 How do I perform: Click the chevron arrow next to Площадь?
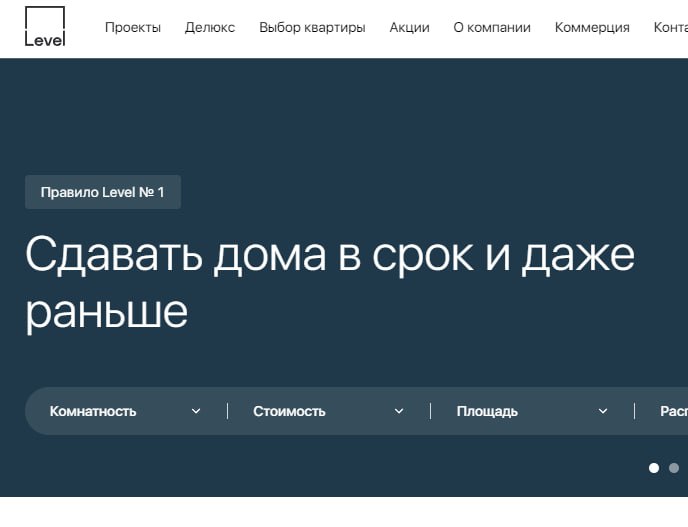tap(603, 411)
